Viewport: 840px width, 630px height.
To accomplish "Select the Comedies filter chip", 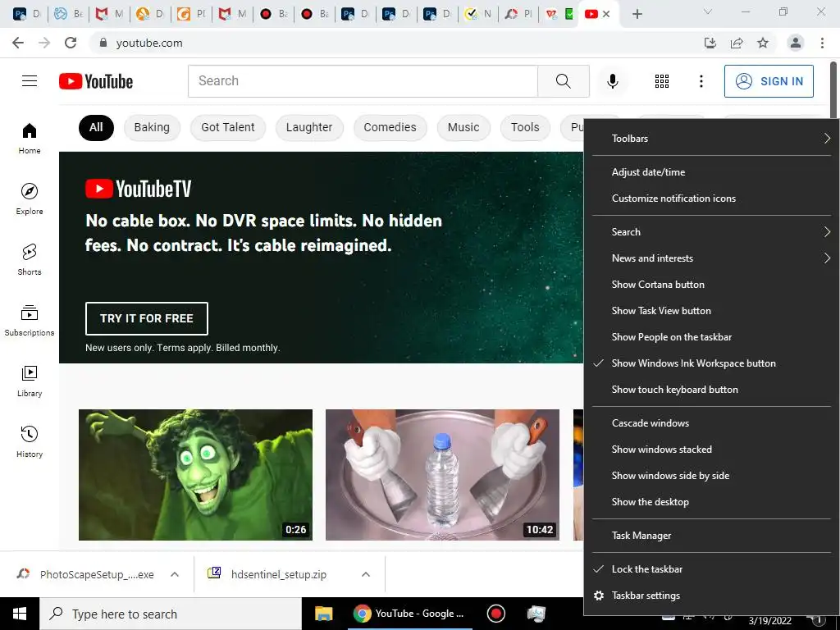I will click(390, 127).
